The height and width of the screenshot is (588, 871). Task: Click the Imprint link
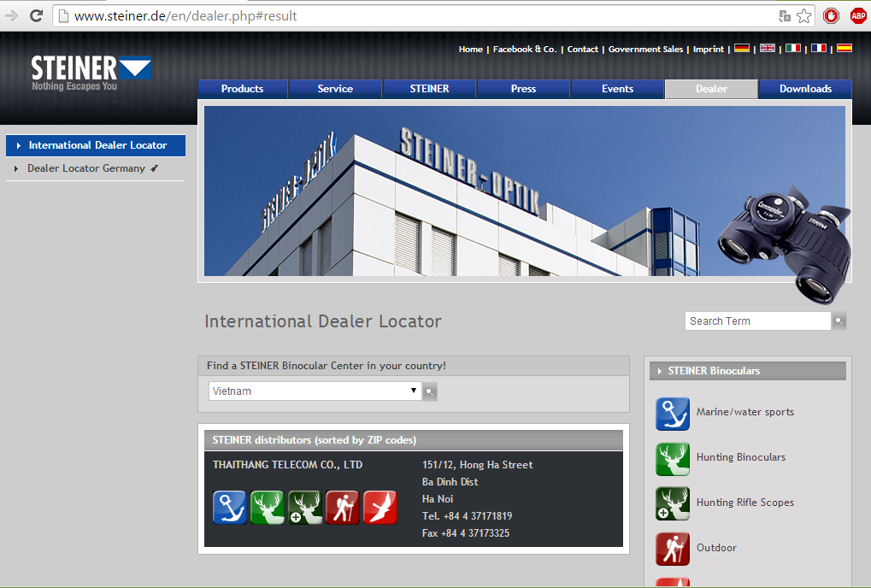(x=709, y=49)
